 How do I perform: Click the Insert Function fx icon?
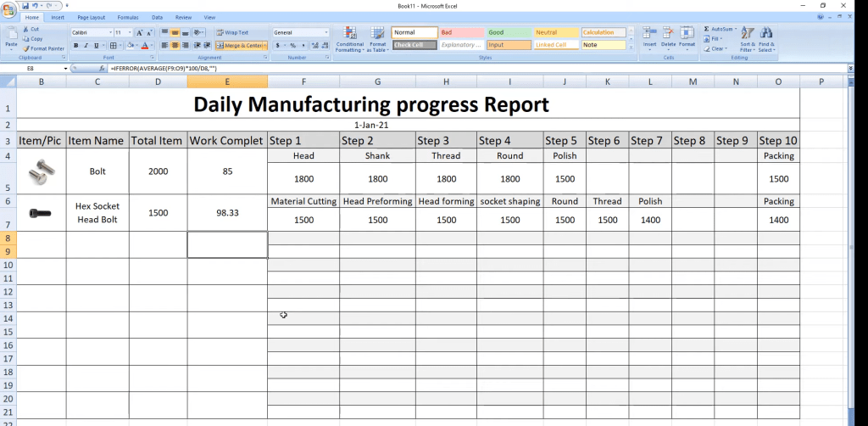coord(103,68)
